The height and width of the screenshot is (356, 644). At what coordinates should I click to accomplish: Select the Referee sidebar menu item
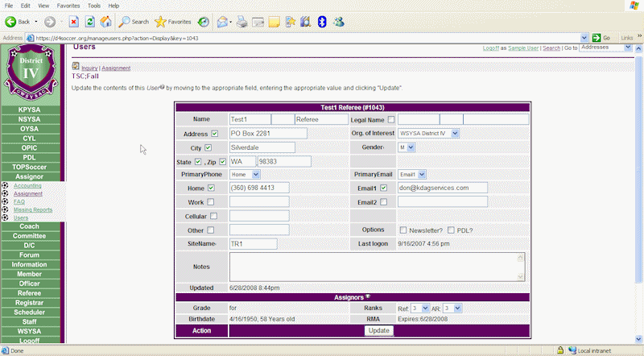(x=30, y=294)
